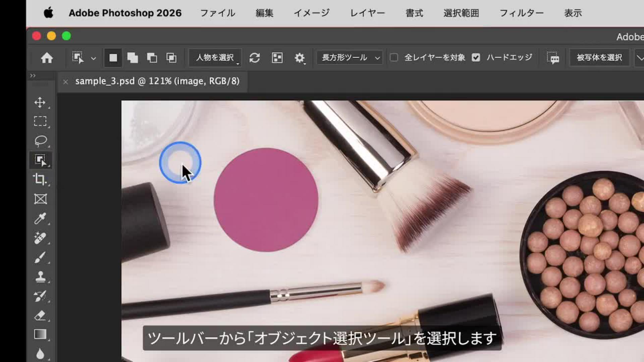Select the Clone Stamp tool

pyautogui.click(x=40, y=277)
